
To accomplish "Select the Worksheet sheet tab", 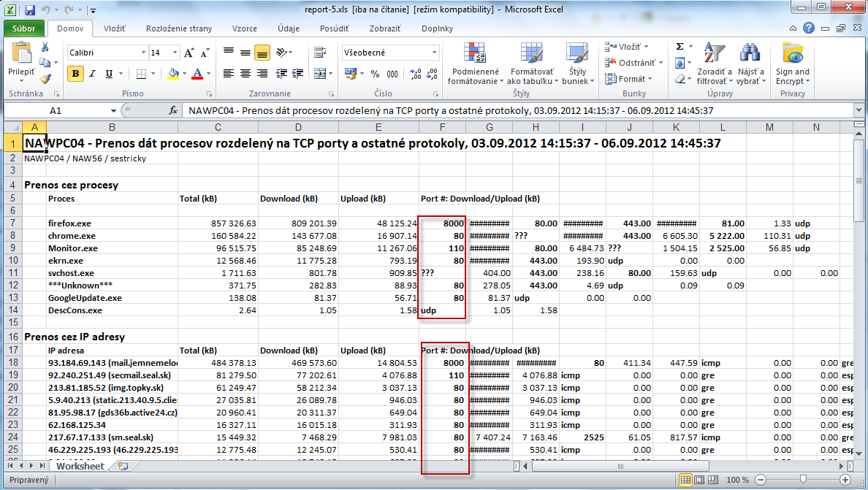I will [x=80, y=466].
